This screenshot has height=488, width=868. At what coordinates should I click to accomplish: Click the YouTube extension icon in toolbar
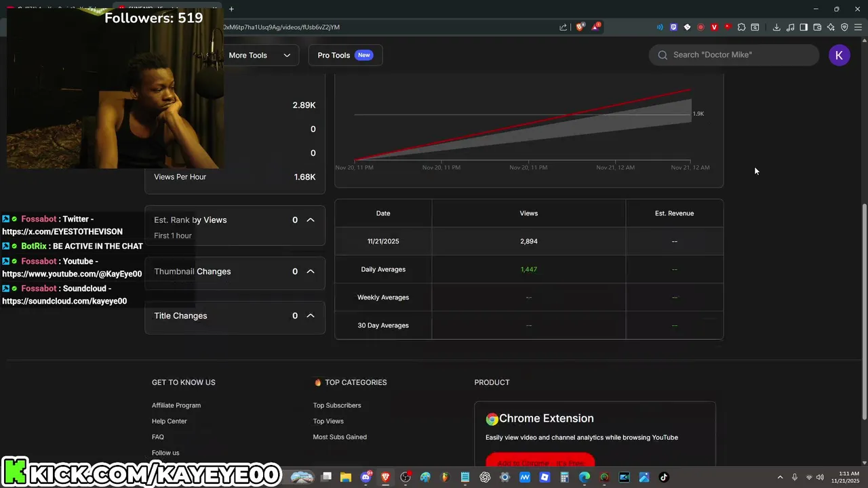click(728, 27)
